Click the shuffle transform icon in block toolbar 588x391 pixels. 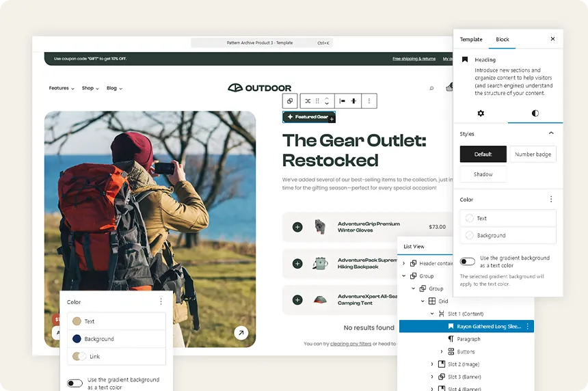coord(308,101)
